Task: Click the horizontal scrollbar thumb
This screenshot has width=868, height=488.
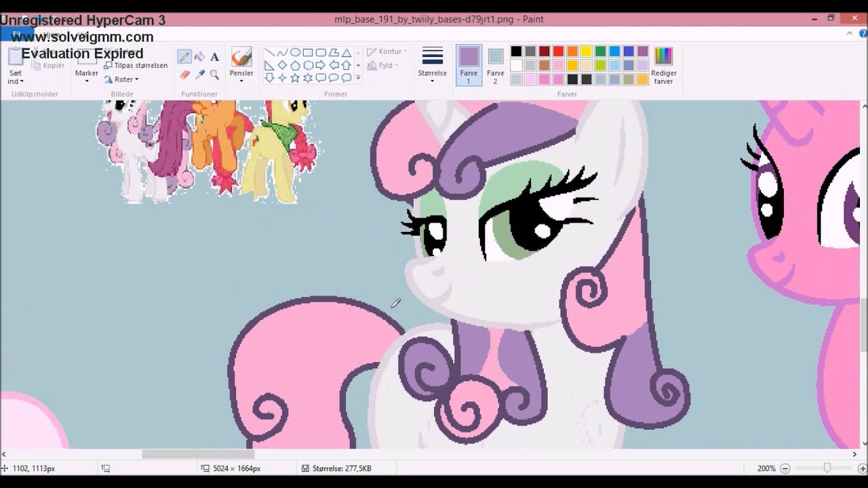Action: click(x=198, y=454)
